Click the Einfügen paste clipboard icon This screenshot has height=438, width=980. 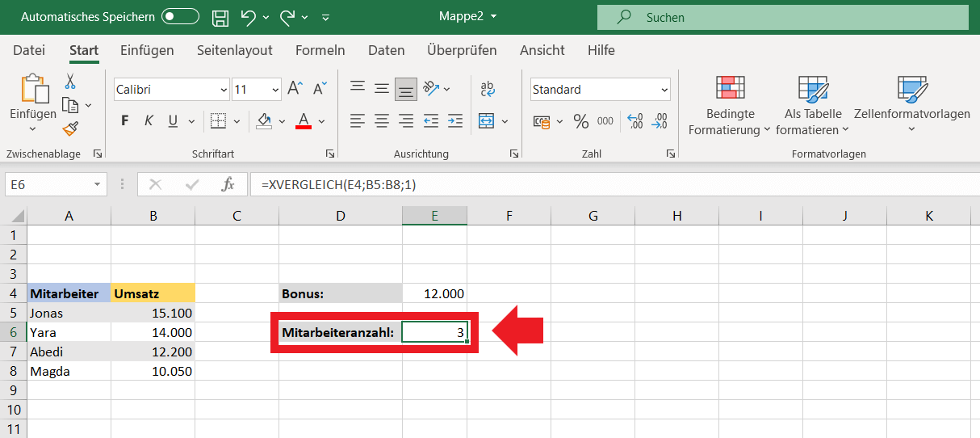pyautogui.click(x=33, y=88)
